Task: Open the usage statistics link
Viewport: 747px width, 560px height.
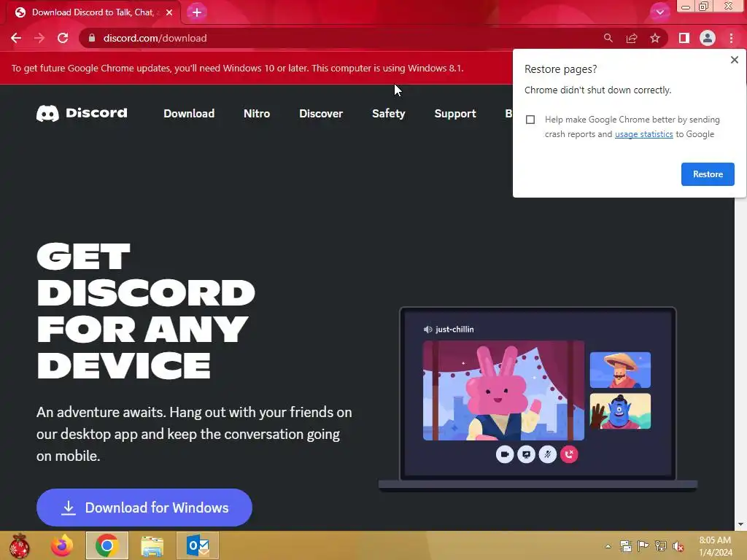Action: point(643,134)
